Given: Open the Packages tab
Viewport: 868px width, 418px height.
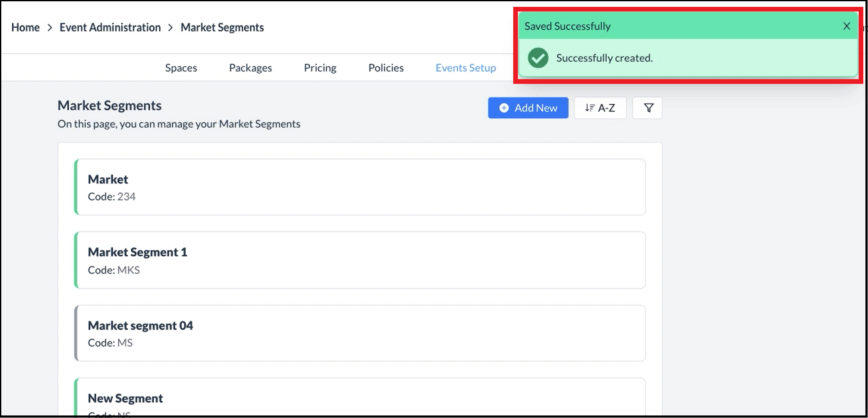Looking at the screenshot, I should point(250,68).
